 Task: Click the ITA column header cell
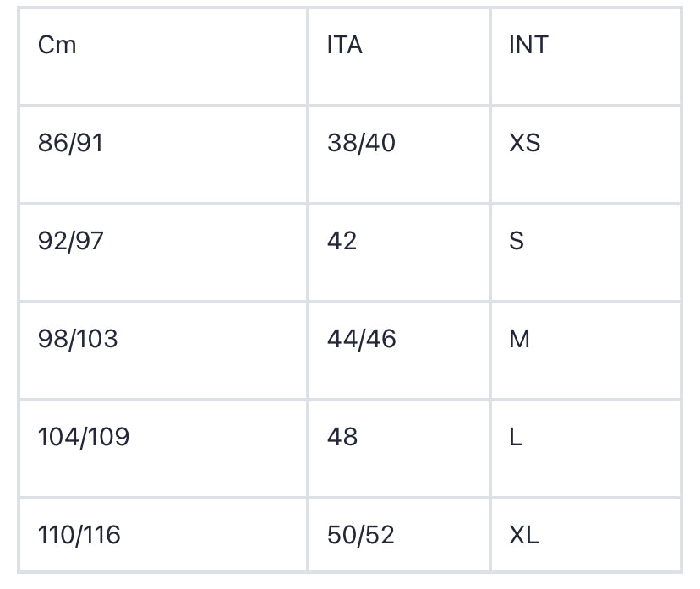[345, 45]
